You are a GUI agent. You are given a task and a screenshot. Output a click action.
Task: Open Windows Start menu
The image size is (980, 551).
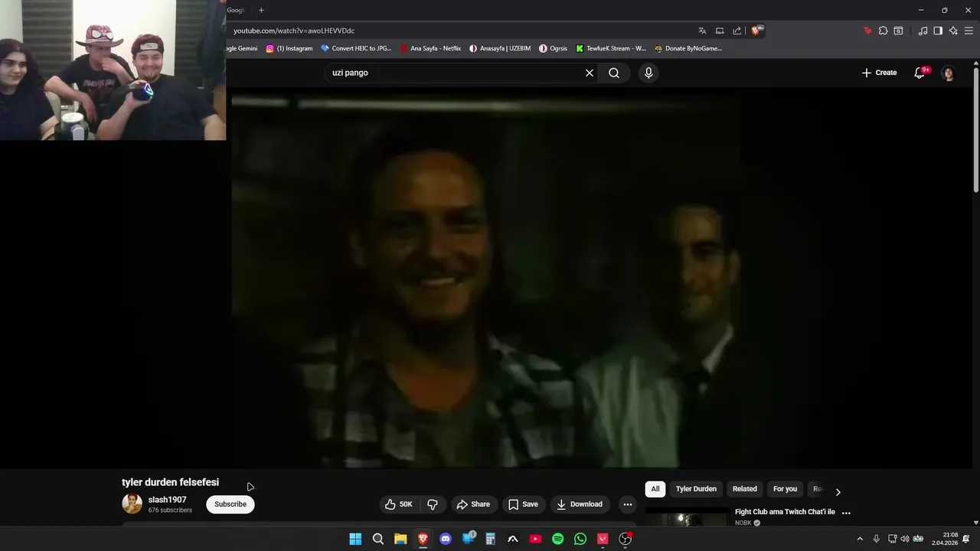(355, 539)
